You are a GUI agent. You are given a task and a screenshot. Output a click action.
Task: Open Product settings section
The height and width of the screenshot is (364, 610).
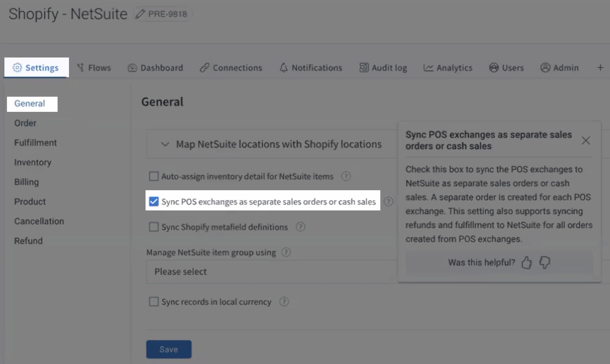[30, 202]
